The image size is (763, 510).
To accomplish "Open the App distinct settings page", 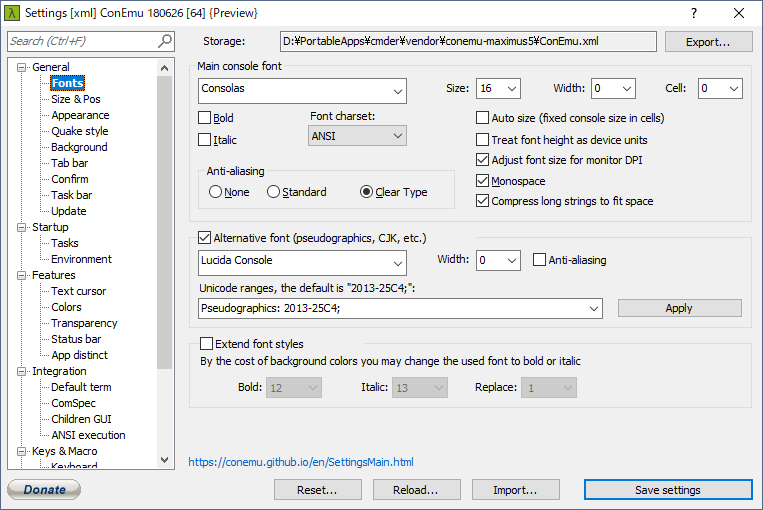I will [79, 355].
